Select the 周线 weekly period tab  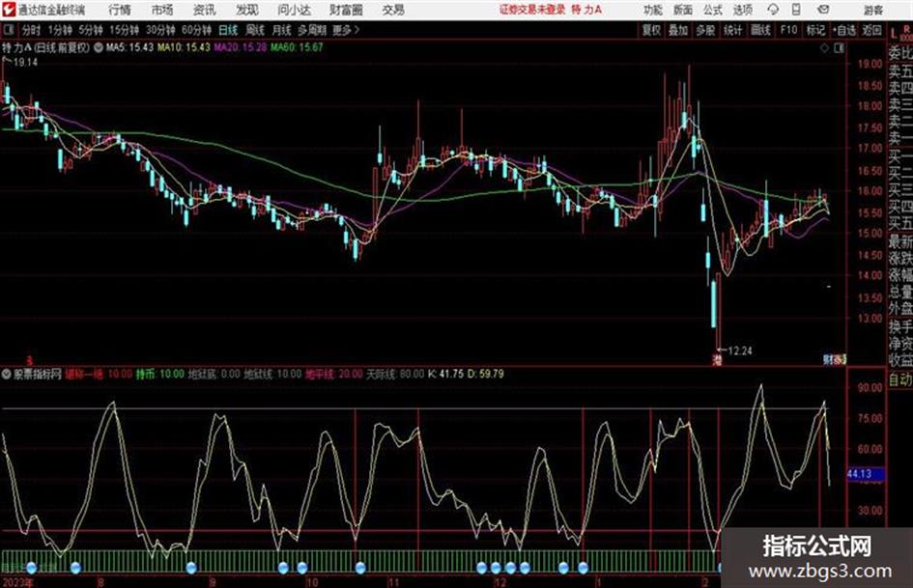click(x=255, y=30)
